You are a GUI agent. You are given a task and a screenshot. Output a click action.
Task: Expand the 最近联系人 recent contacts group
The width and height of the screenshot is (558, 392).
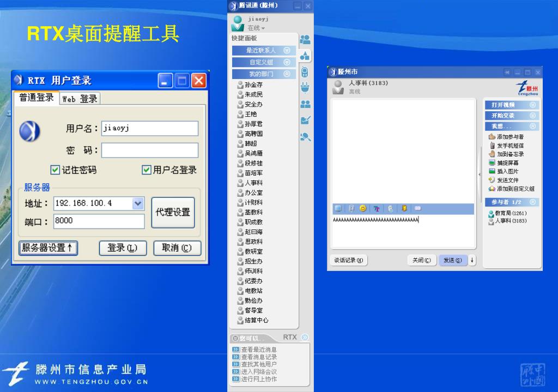(264, 51)
